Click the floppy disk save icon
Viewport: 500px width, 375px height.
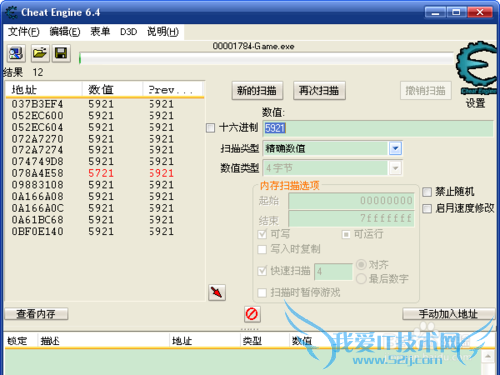click(x=61, y=53)
